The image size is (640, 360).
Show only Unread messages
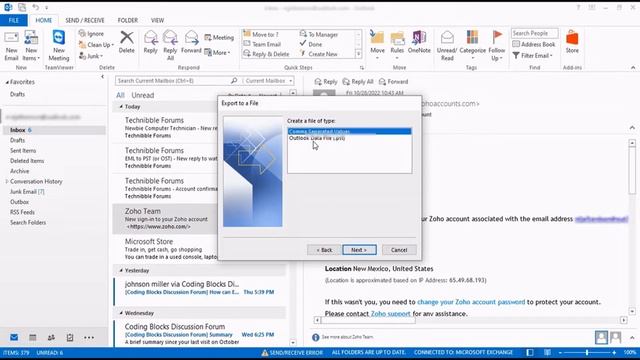click(142, 95)
